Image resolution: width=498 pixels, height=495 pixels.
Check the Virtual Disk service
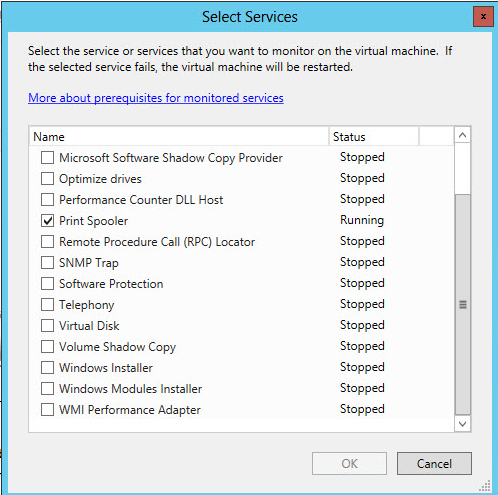[x=47, y=326]
